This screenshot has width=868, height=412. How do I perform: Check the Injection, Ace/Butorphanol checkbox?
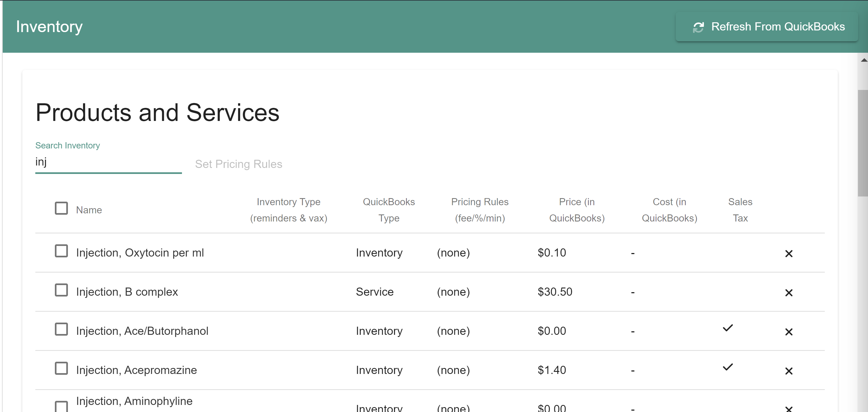coord(61,329)
